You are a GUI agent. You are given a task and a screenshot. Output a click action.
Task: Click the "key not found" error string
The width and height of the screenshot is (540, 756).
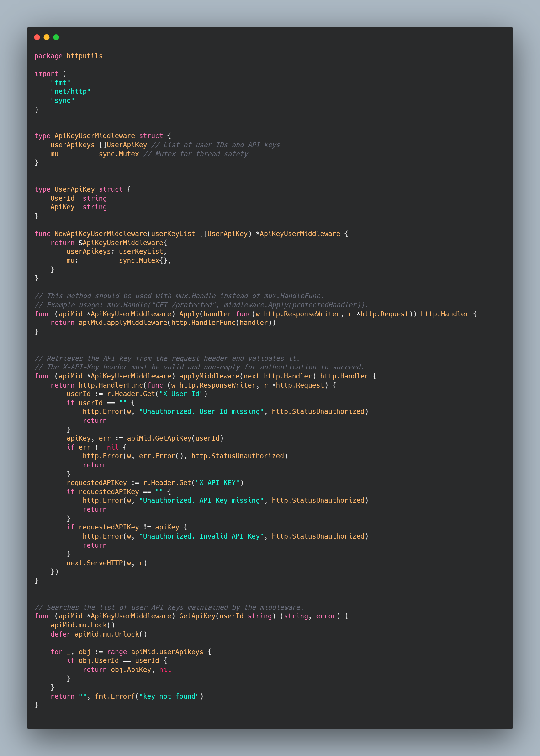coord(169,696)
